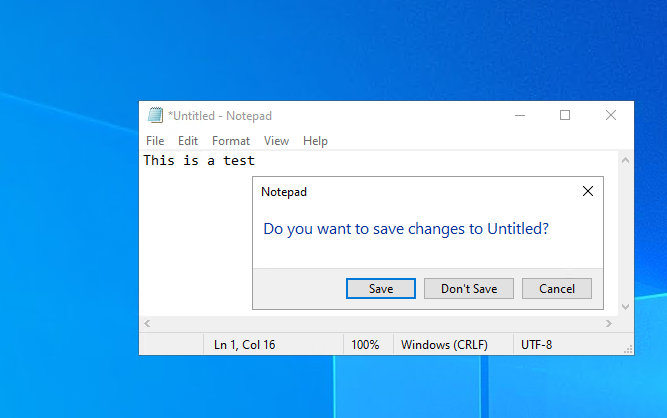Click the UTF-8 encoding status entry
This screenshot has width=667, height=418.
(x=536, y=344)
